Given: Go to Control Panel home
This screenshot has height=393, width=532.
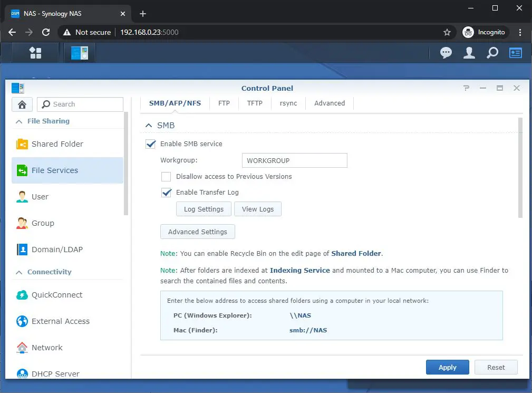Looking at the screenshot, I should [x=22, y=104].
